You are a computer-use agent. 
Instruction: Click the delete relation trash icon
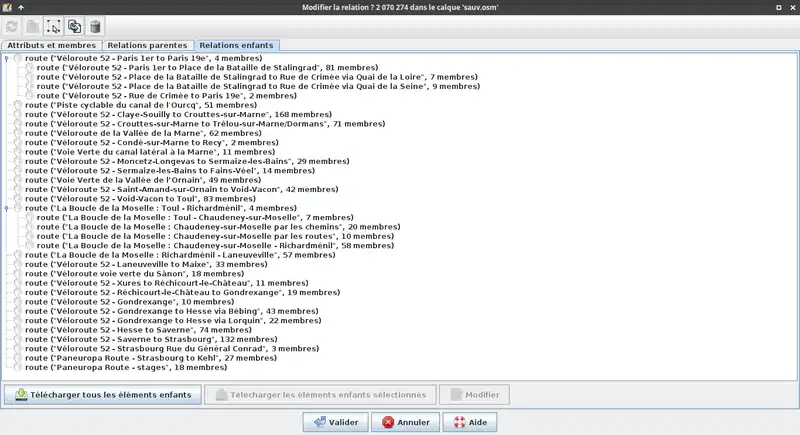coord(95,27)
